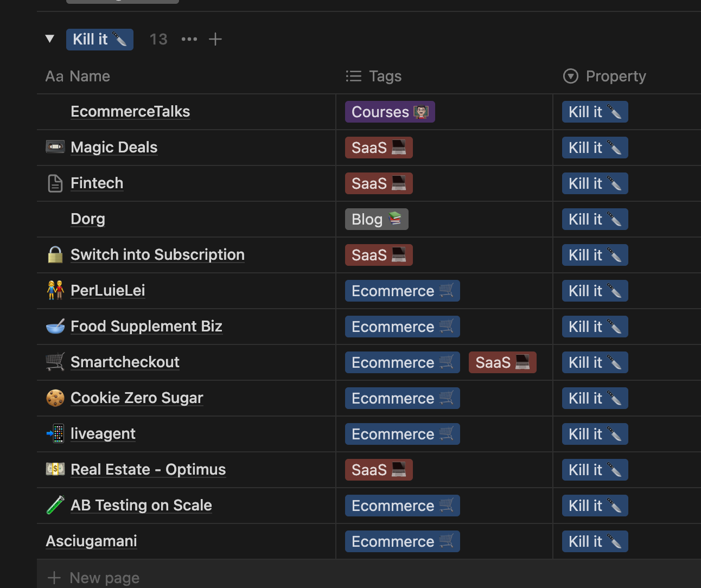This screenshot has width=701, height=588.
Task: Click the Food Supplement Biz bowl icon
Action: 55,326
